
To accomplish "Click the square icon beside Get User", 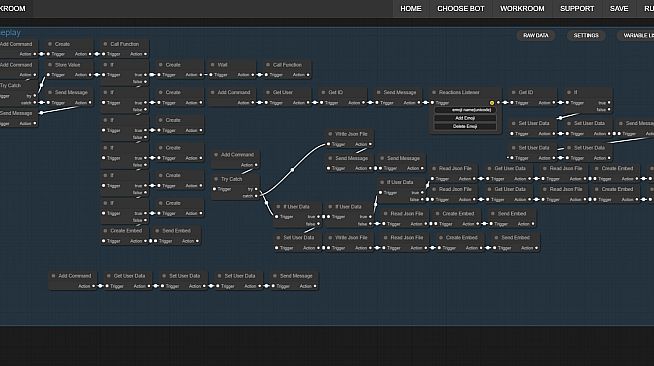I will (x=268, y=93).
